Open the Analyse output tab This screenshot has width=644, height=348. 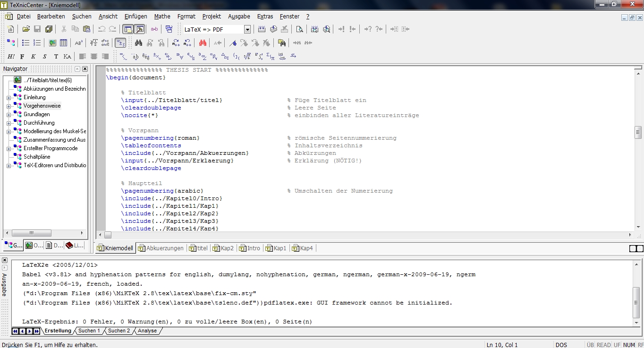point(147,331)
